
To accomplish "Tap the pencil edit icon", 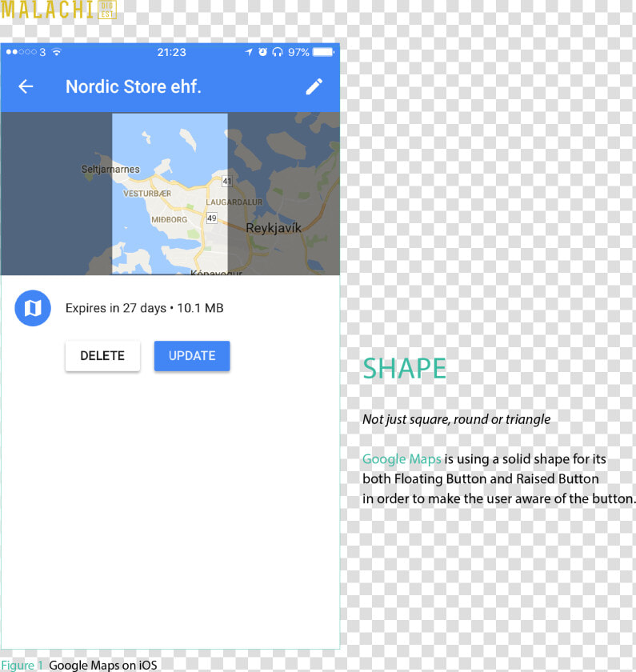I will click(x=314, y=86).
